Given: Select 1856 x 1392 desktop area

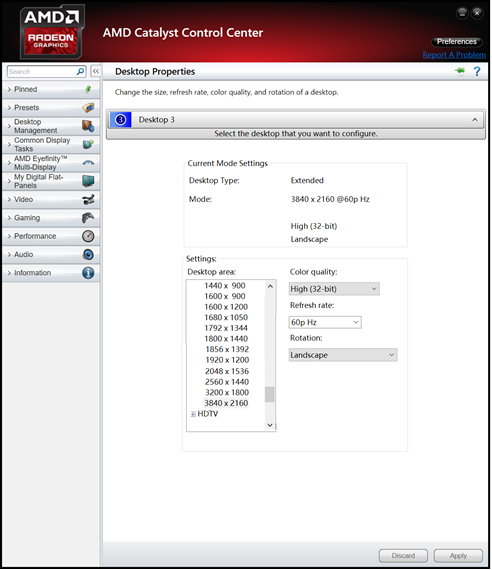Looking at the screenshot, I should 227,349.
